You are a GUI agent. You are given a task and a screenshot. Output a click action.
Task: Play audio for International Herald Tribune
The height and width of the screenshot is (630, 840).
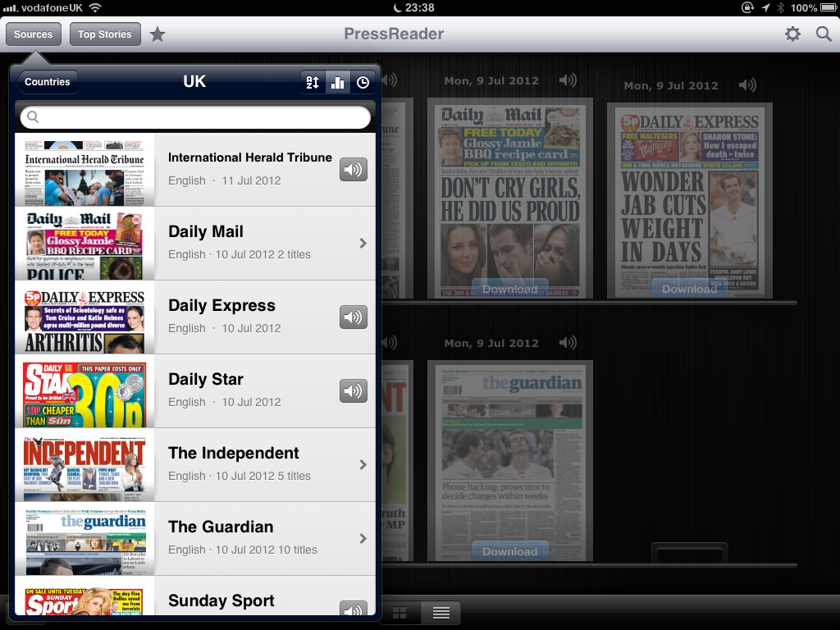click(x=354, y=170)
